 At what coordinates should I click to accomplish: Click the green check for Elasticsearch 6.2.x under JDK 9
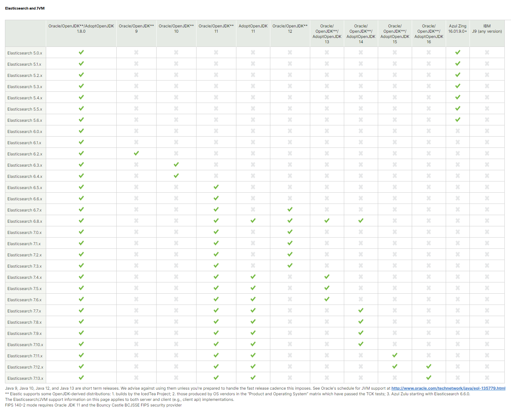pos(136,153)
